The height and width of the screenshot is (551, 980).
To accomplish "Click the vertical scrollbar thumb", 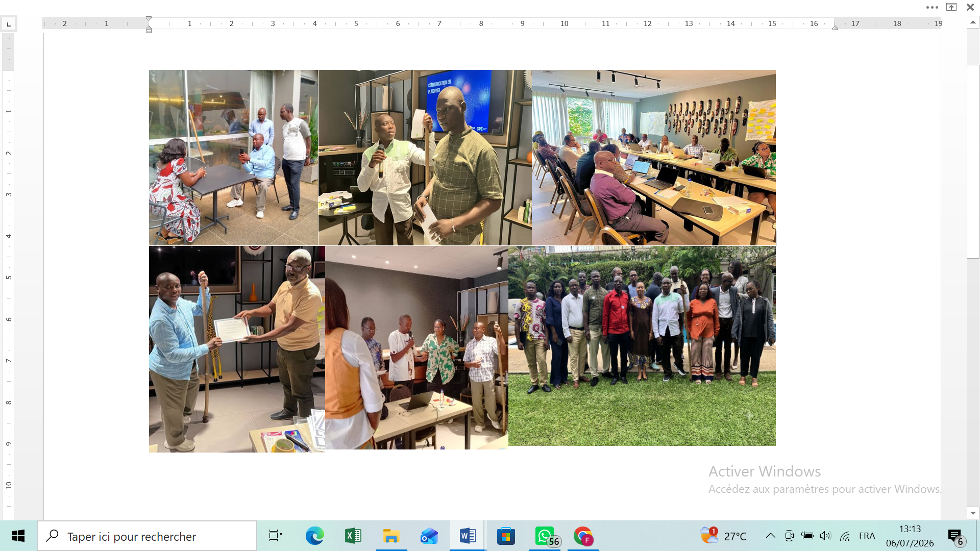I will coord(973,162).
